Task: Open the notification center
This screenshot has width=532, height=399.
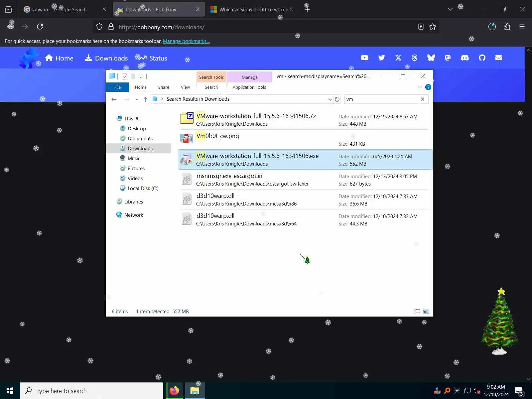Action: click(x=519, y=391)
